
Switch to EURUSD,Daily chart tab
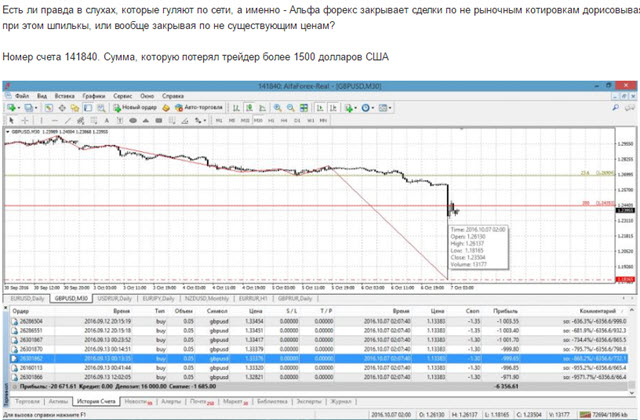pos(27,298)
